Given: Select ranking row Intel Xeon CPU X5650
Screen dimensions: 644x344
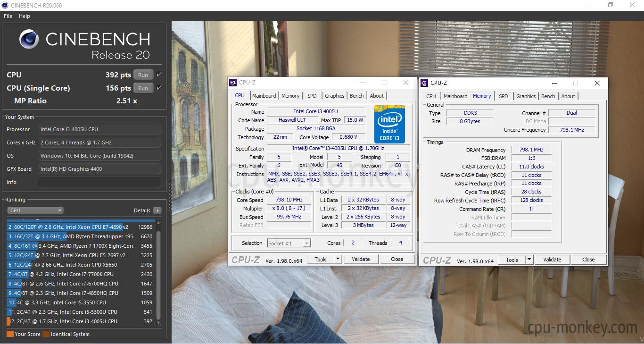Looking at the screenshot, I should (81, 265).
